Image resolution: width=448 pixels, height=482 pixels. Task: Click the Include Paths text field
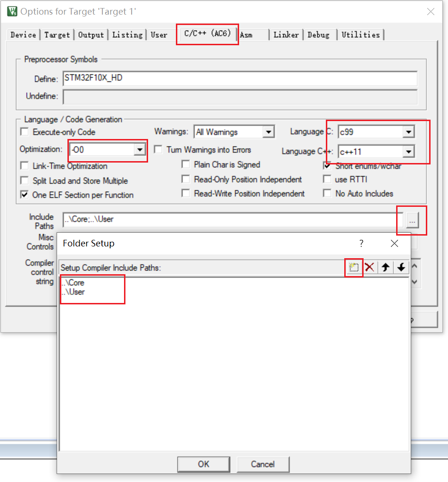pyautogui.click(x=232, y=220)
